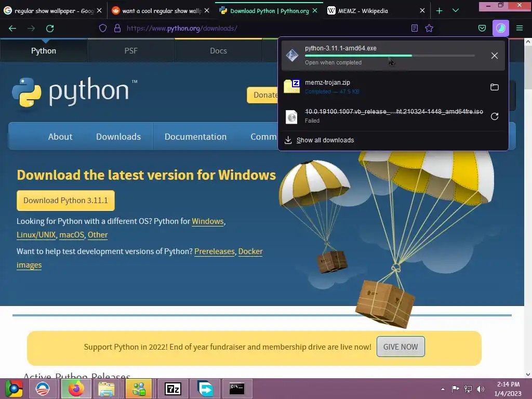Viewport: 532px width, 399px height.
Task: Switch to the reddit regular show wallpaper tab
Action: (160, 11)
